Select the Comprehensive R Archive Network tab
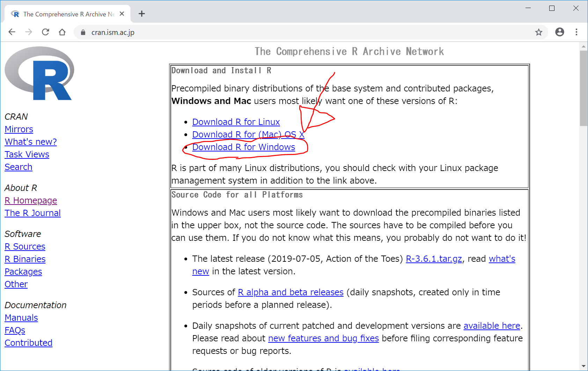Image resolution: width=588 pixels, height=371 pixels. tap(67, 14)
